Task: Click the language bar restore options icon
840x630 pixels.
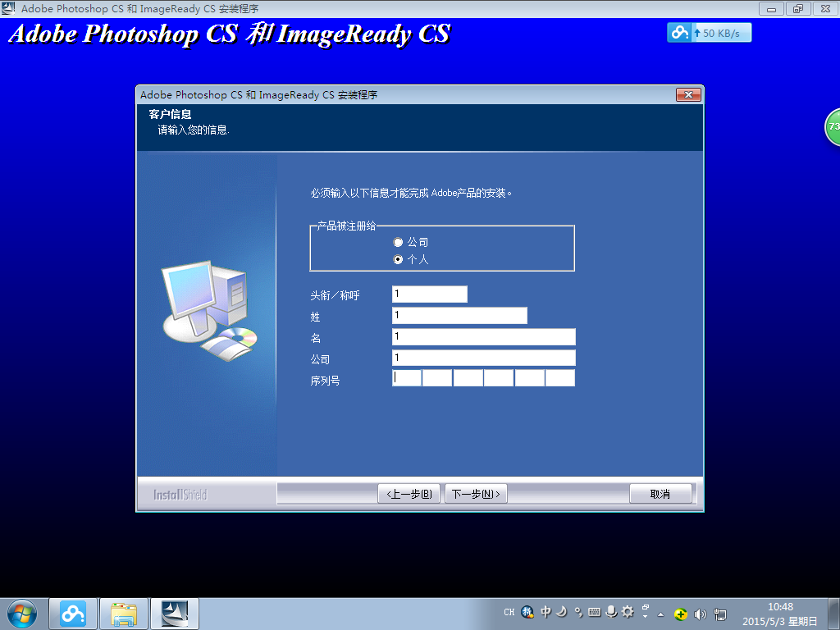Action: tap(646, 608)
